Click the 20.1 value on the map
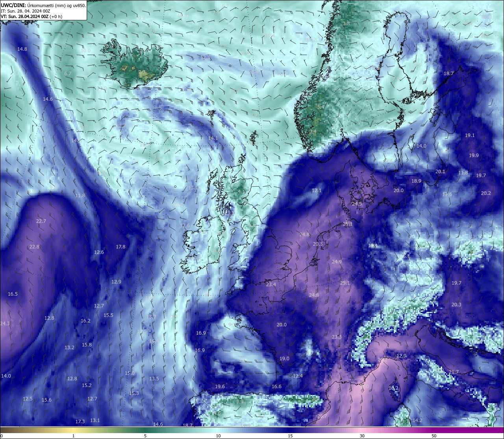This screenshot has width=504, height=439. (x=440, y=172)
